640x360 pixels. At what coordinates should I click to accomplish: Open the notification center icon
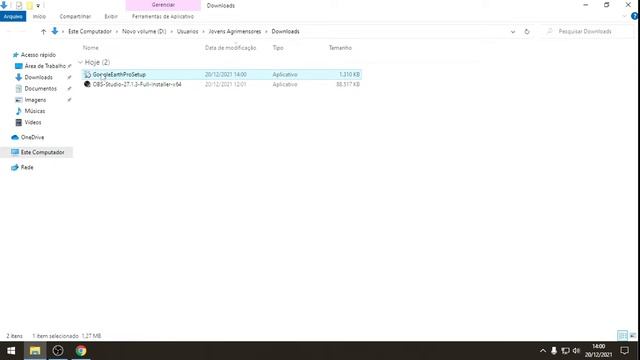click(624, 351)
